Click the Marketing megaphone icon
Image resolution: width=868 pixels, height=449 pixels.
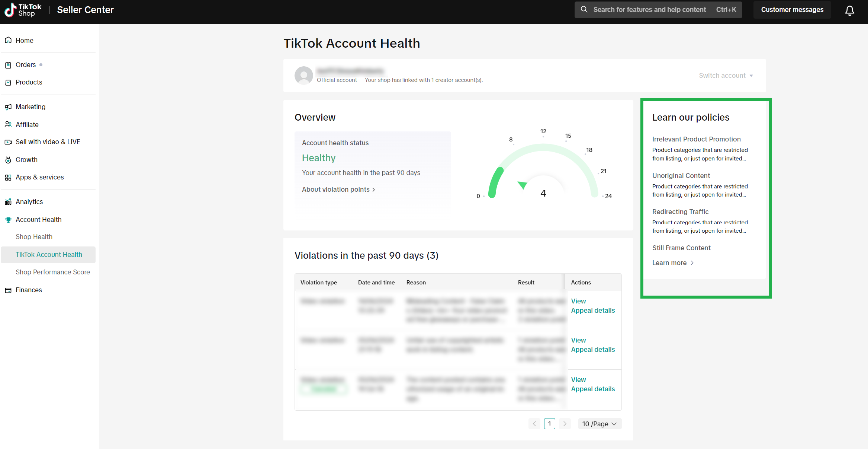tap(8, 107)
